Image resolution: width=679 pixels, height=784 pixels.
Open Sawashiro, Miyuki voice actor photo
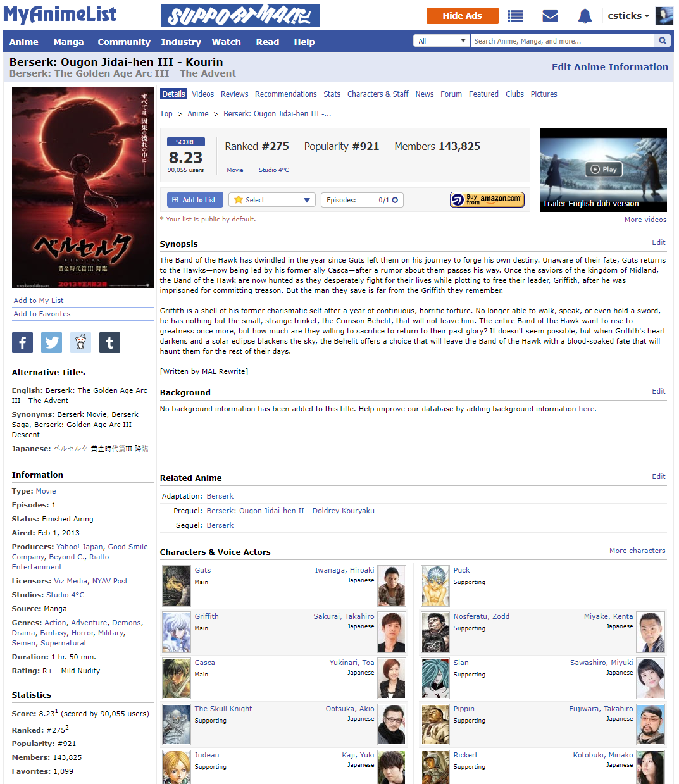point(651,678)
